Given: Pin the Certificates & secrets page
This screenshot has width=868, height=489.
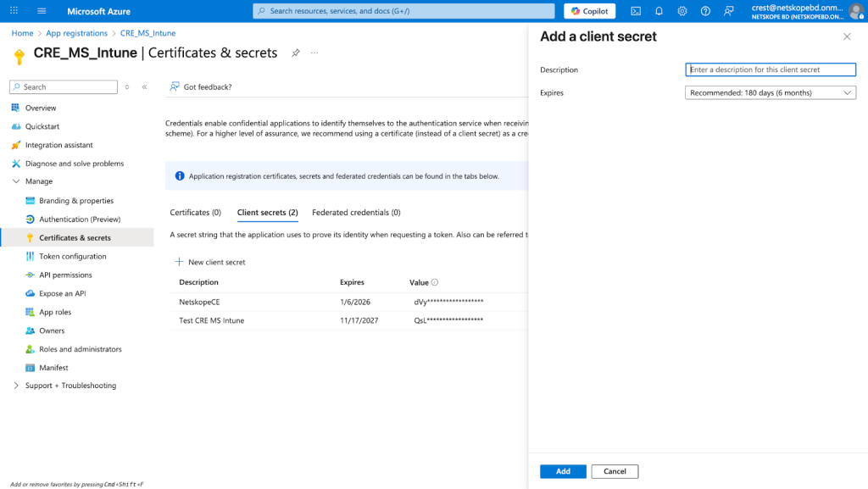Looking at the screenshot, I should coord(296,53).
